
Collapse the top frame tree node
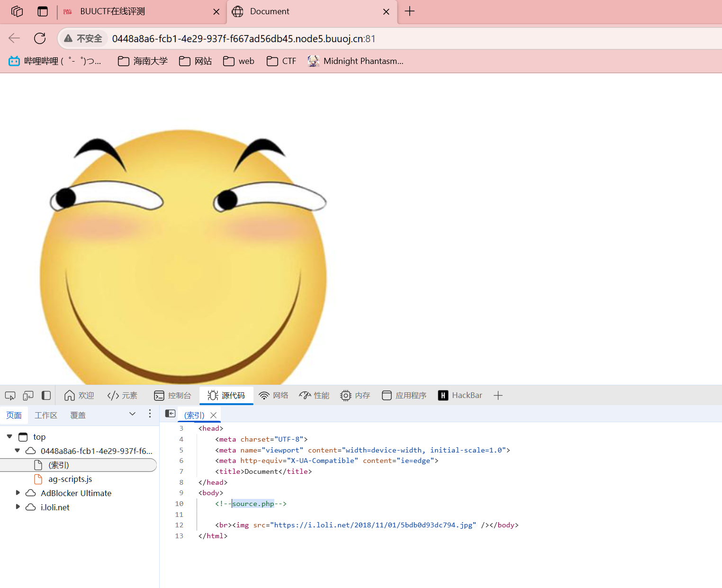click(x=9, y=436)
